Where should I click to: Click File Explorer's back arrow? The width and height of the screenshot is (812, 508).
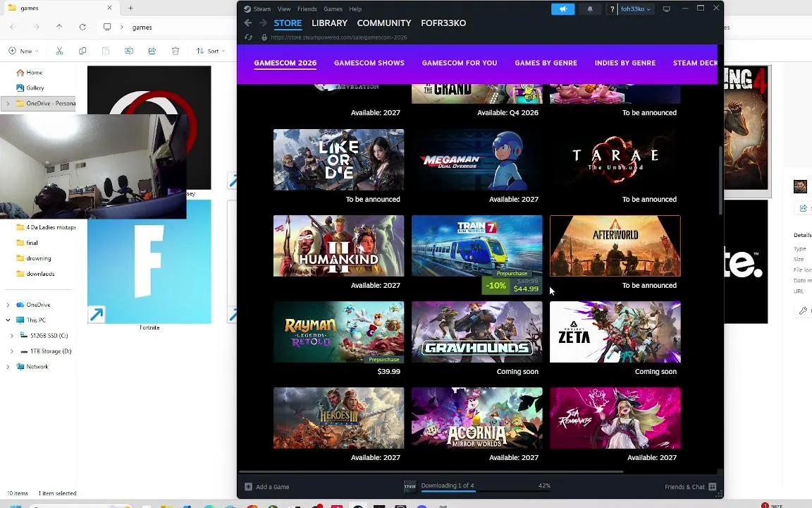[x=13, y=27]
